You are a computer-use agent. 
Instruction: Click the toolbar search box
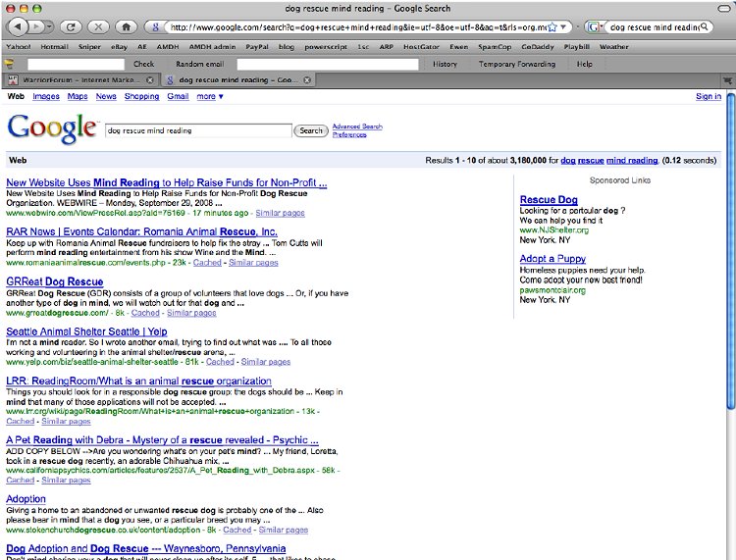pos(653,27)
